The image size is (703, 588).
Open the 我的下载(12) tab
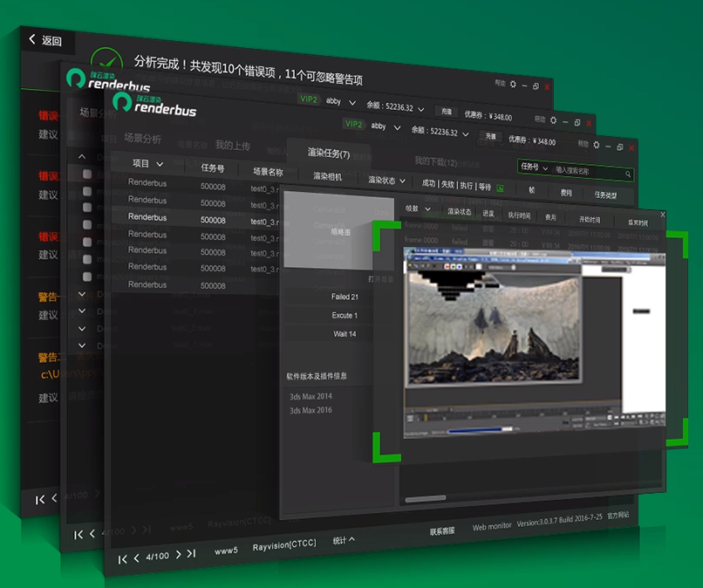coord(435,161)
